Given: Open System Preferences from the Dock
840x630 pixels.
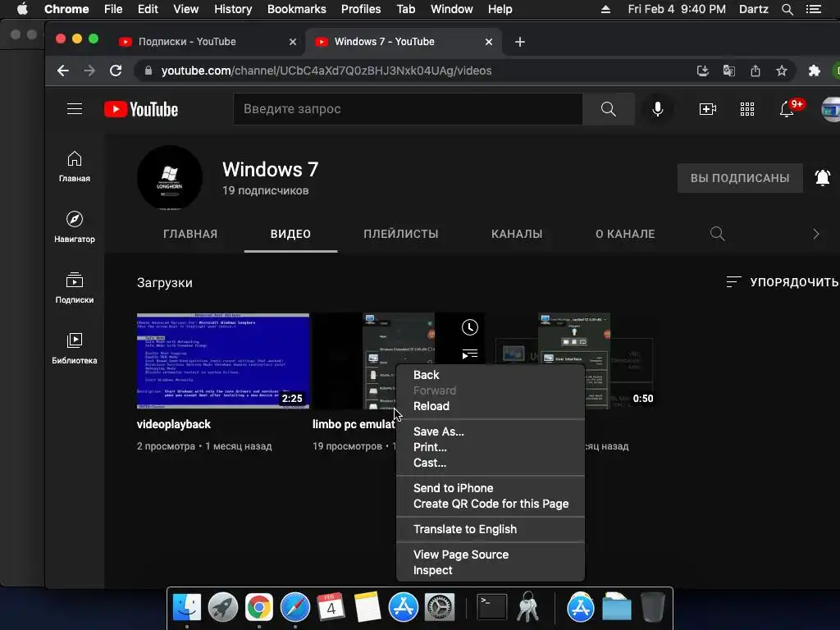Looking at the screenshot, I should coord(440,608).
